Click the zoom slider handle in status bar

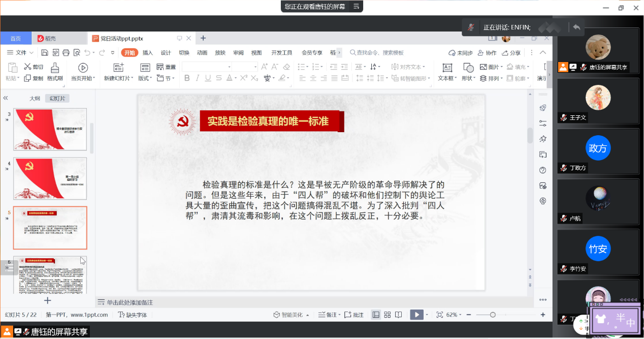(x=493, y=315)
